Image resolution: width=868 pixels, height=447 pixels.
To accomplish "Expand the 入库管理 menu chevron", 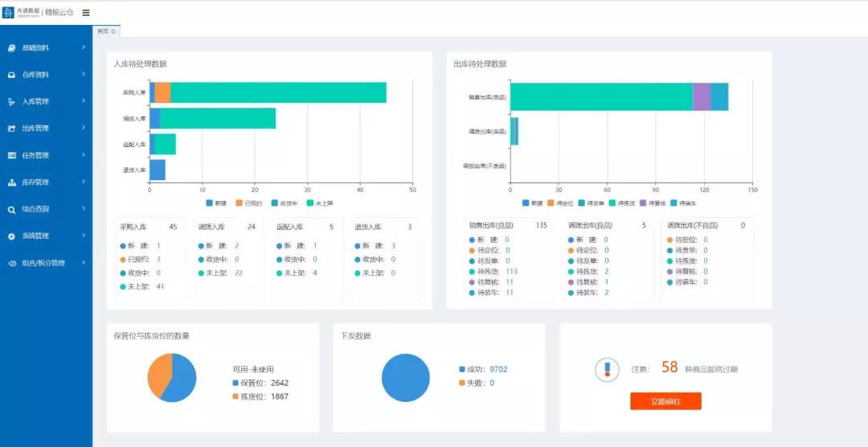I will pyautogui.click(x=84, y=100).
